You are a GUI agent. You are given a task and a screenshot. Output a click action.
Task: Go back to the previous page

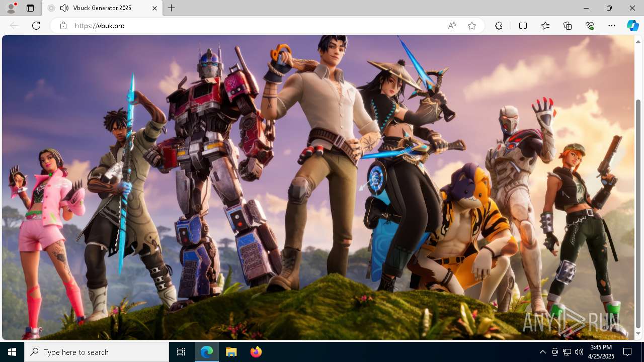click(14, 26)
